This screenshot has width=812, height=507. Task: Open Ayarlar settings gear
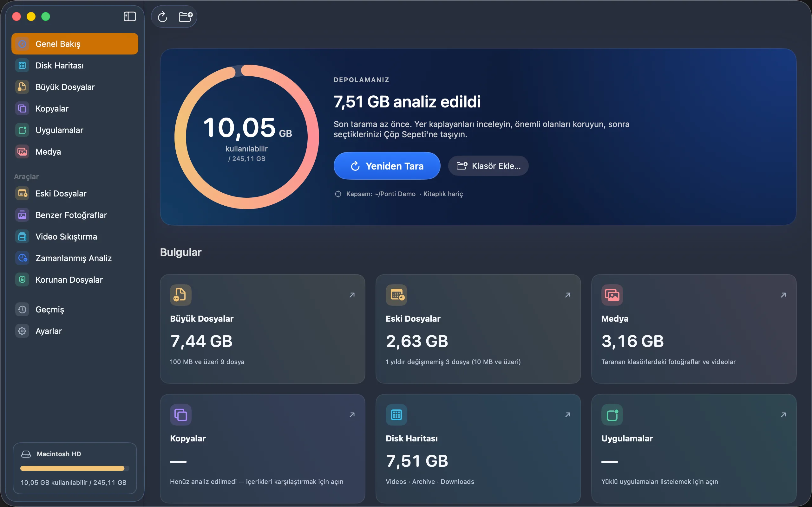click(22, 331)
